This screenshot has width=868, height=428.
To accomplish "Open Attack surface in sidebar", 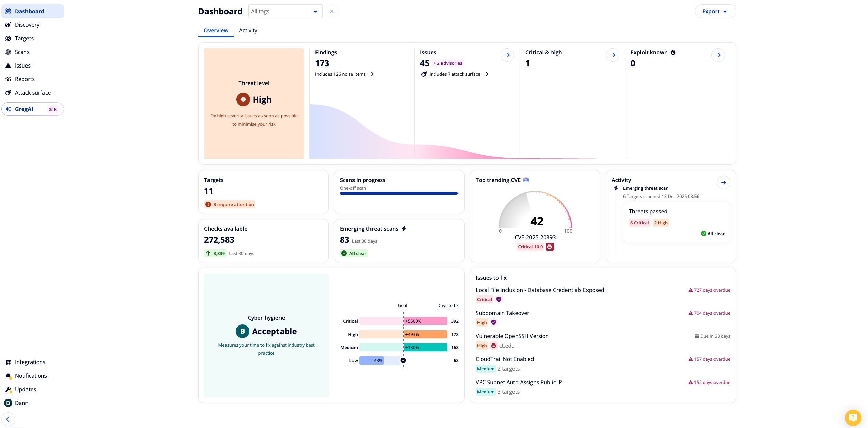I will (33, 93).
